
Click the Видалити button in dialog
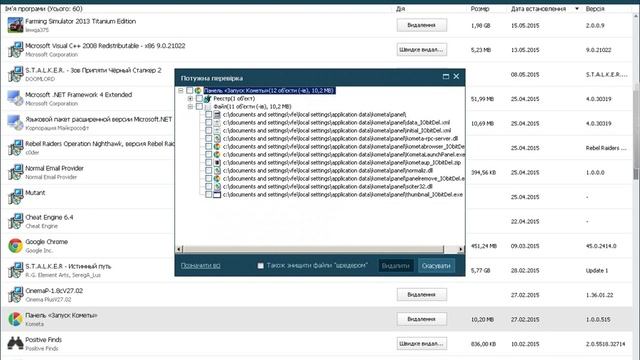pos(395,266)
